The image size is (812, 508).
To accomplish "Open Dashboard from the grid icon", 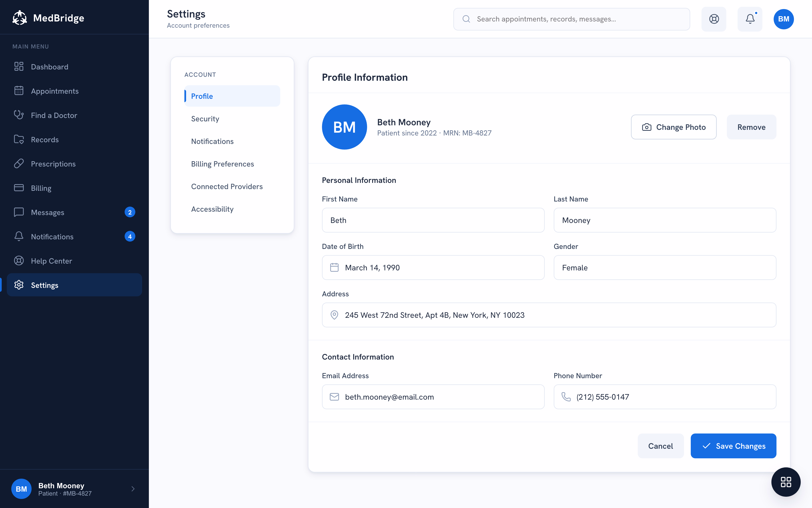I will pos(19,67).
